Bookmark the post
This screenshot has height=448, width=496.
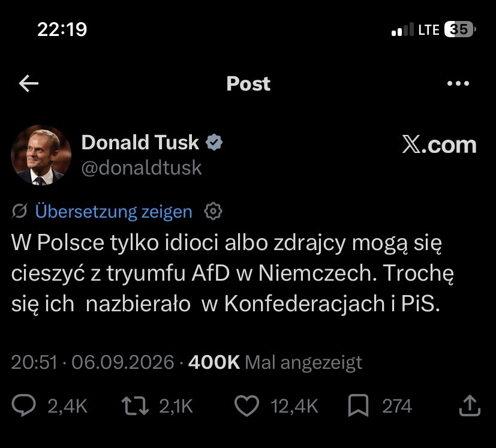tap(359, 405)
